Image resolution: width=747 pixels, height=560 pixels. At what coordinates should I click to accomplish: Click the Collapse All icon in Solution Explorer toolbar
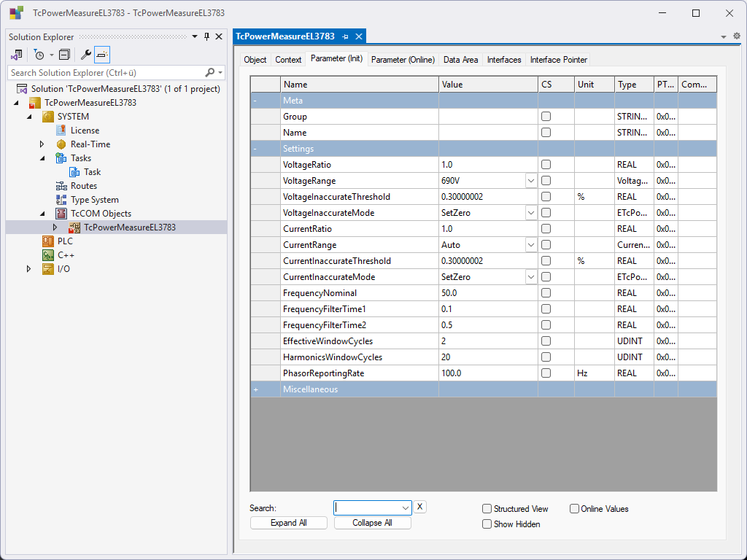(x=64, y=55)
